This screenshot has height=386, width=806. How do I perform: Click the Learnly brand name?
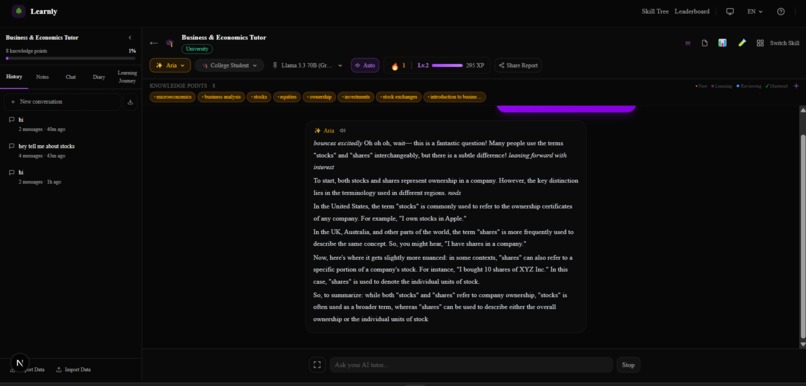[x=44, y=11]
